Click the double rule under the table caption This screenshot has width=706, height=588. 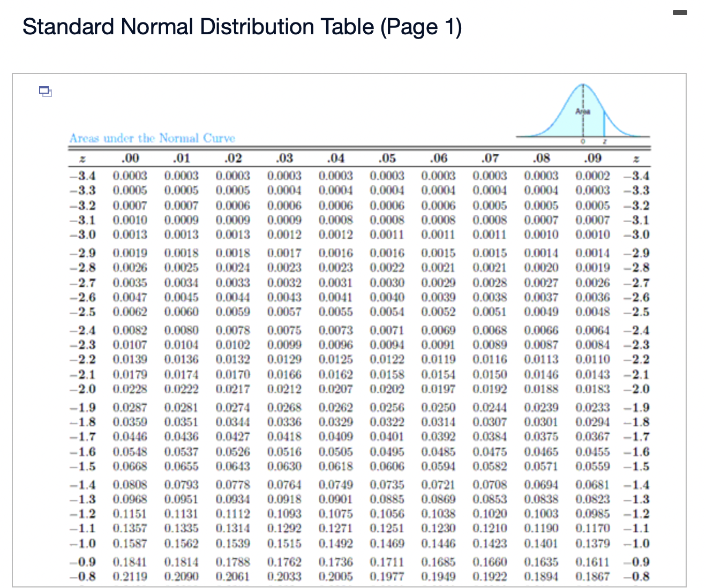(x=359, y=147)
